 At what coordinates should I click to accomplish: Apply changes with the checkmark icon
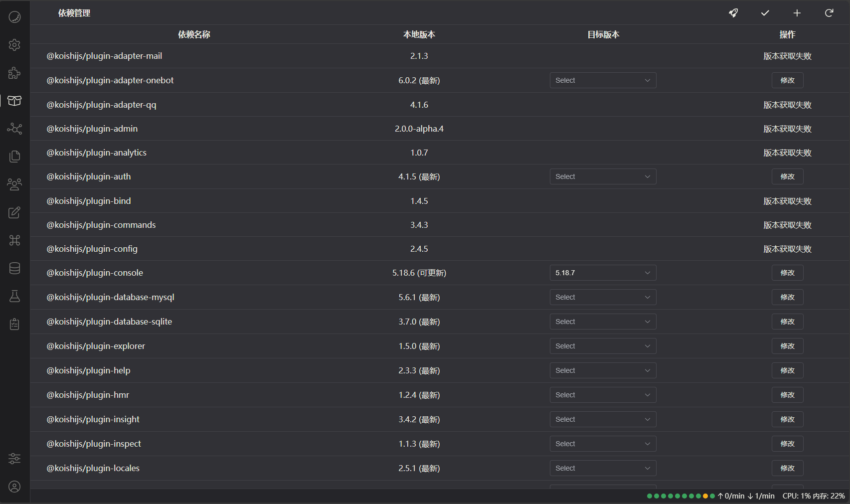coord(765,13)
